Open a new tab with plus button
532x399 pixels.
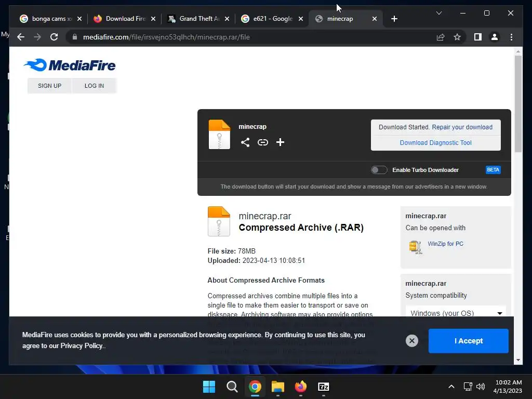click(x=394, y=19)
